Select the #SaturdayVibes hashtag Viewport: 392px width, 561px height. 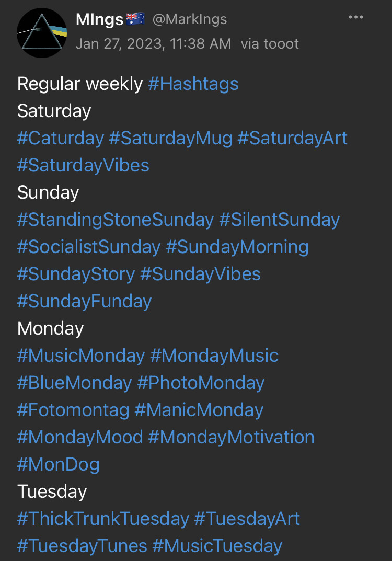coord(83,165)
